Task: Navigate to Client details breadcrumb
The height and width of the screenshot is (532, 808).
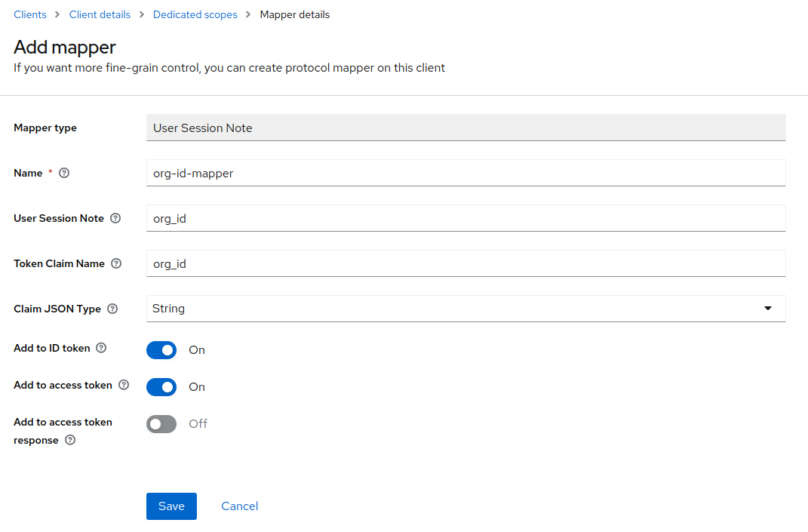Action: coord(100,14)
